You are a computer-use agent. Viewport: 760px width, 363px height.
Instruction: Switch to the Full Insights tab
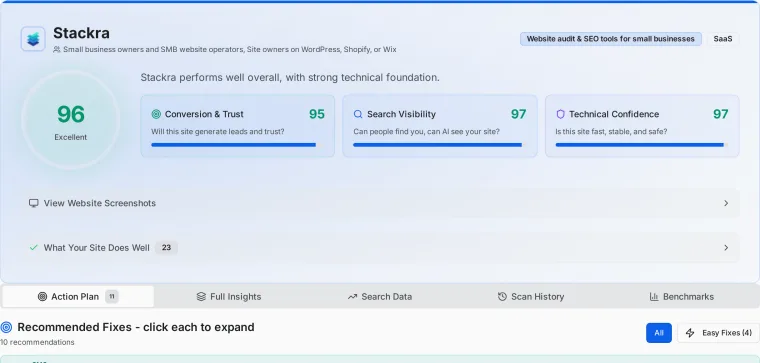click(229, 297)
